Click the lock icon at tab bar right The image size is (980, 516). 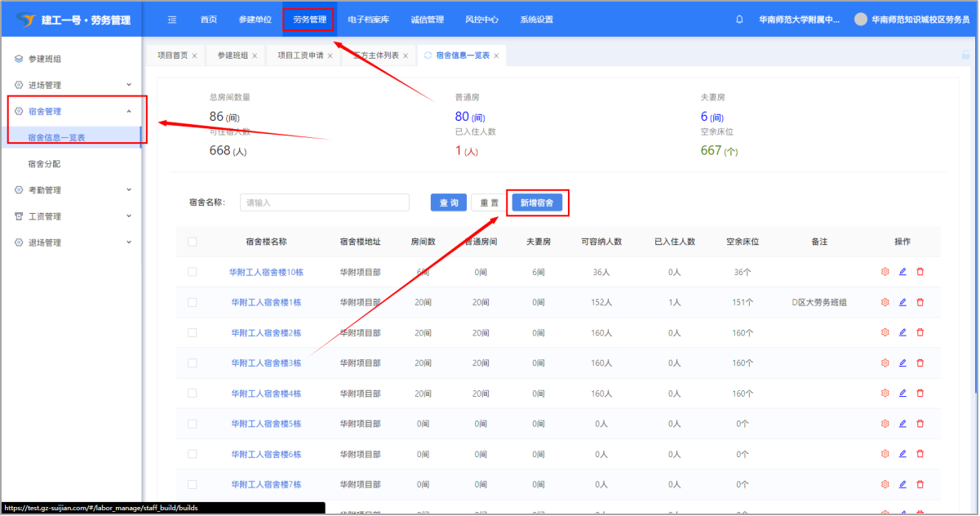click(965, 56)
